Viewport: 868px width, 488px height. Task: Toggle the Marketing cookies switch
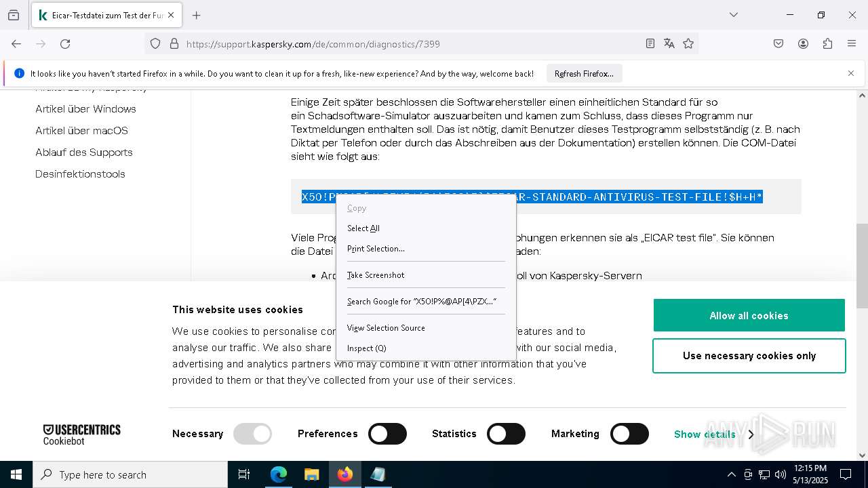coord(629,434)
